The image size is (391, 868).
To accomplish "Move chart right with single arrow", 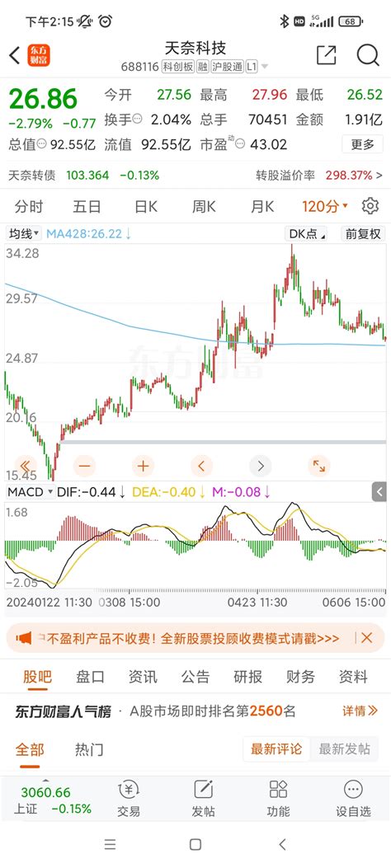I will [261, 466].
